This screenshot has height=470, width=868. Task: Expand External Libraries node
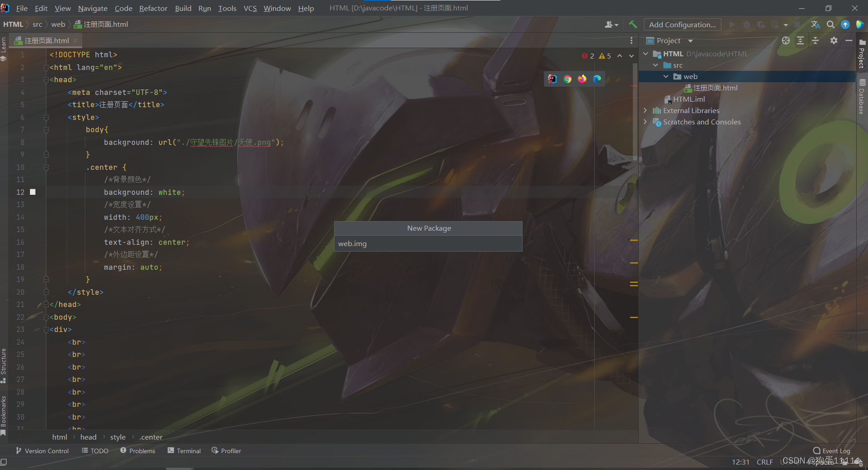point(646,110)
